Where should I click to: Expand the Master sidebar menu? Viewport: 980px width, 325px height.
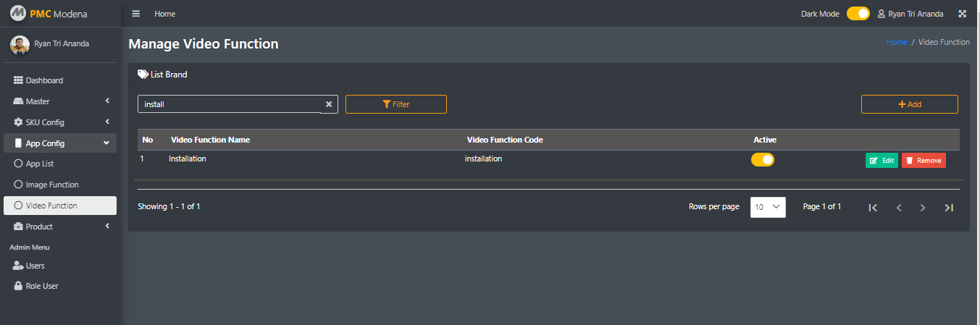(59, 101)
